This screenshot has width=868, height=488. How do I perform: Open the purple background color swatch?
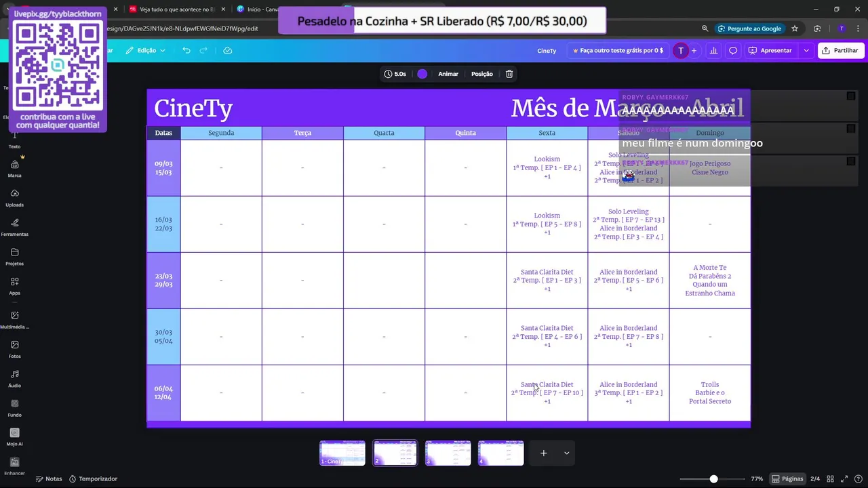click(422, 74)
